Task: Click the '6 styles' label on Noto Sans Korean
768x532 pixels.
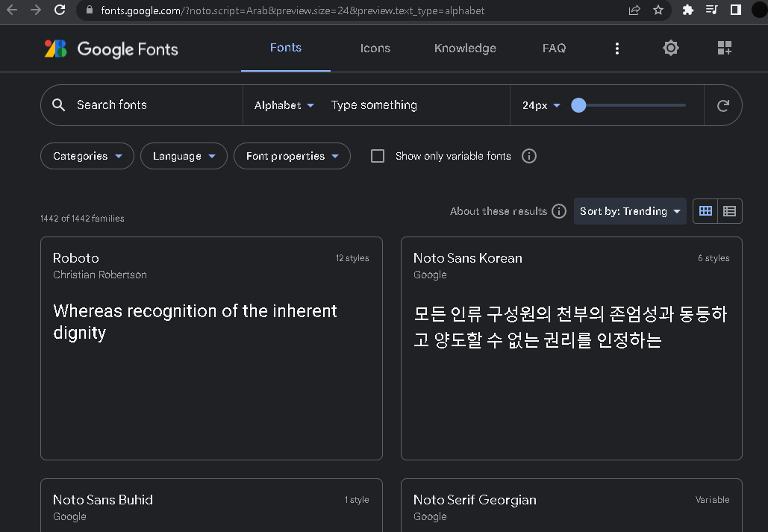Action: tap(714, 258)
